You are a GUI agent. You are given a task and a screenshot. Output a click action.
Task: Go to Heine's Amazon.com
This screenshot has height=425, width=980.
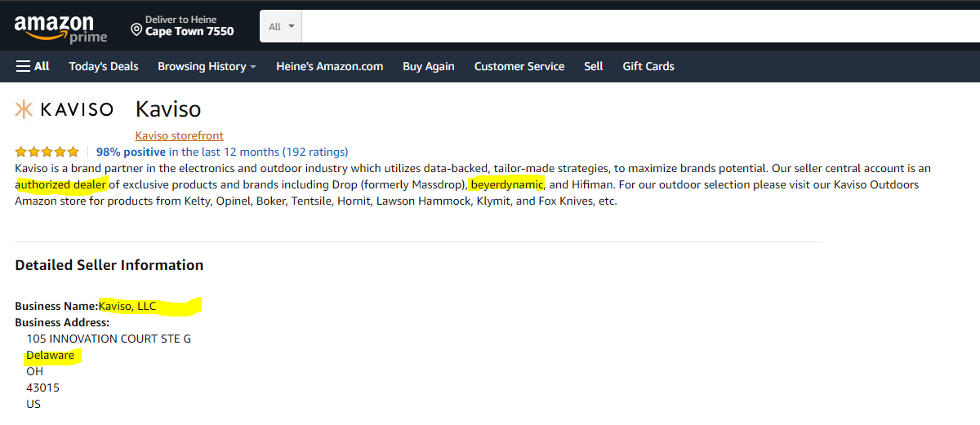coord(329,66)
